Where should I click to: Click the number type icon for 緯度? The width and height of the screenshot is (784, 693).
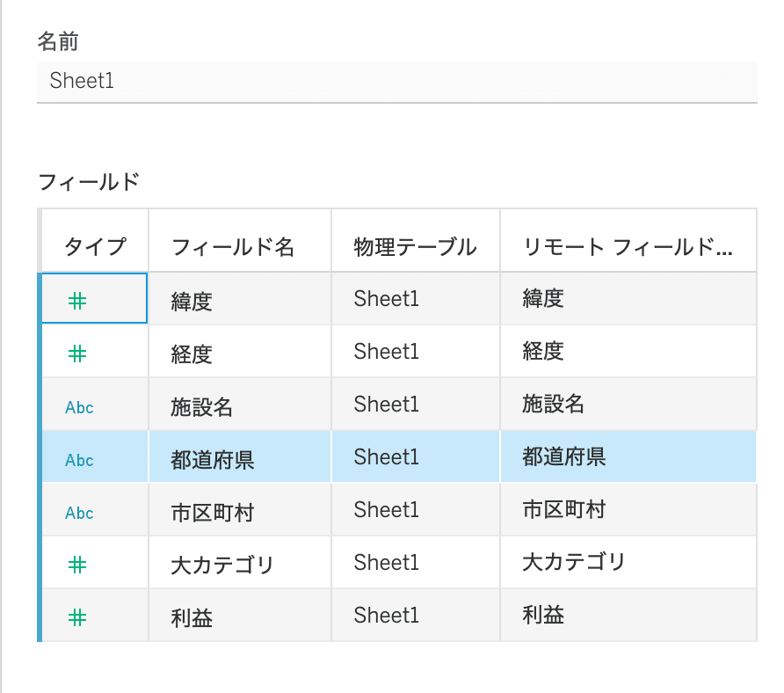pos(77,302)
